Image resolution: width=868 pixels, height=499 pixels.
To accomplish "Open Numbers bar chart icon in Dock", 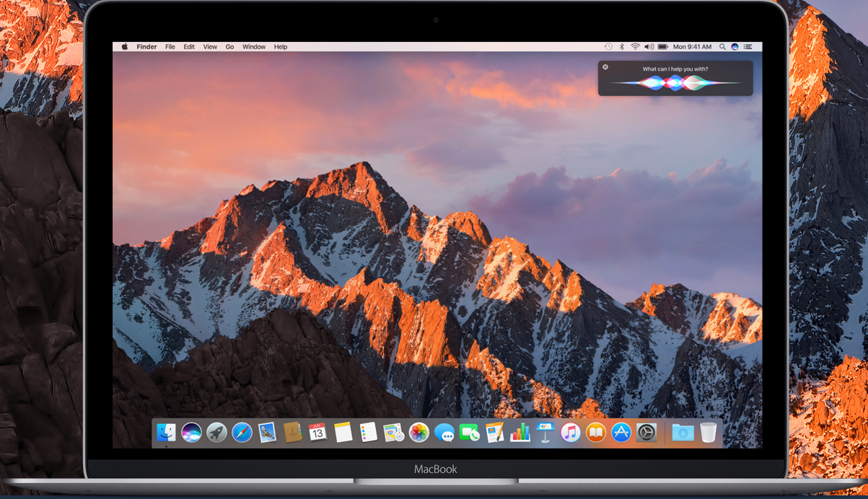I will (x=520, y=432).
